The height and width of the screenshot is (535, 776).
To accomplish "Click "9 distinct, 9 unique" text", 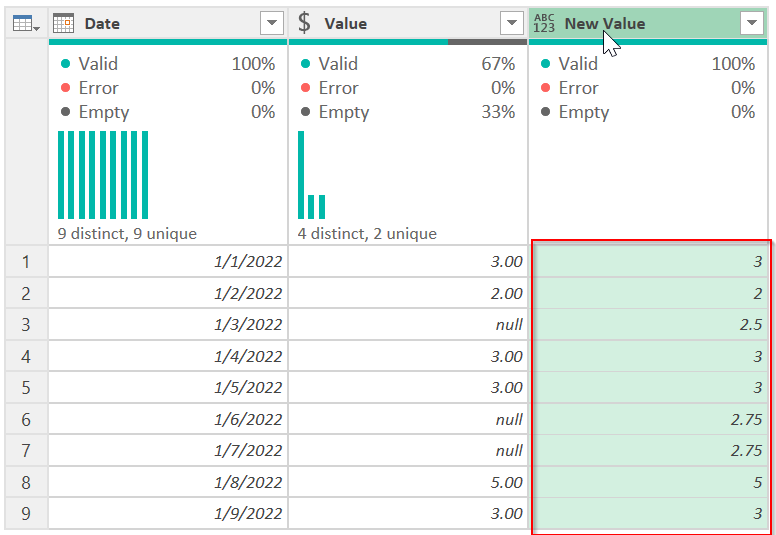I will 127,233.
